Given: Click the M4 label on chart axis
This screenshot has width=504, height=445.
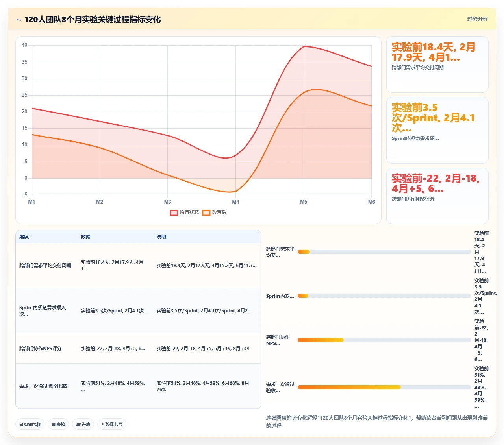Looking at the screenshot, I should point(235,202).
